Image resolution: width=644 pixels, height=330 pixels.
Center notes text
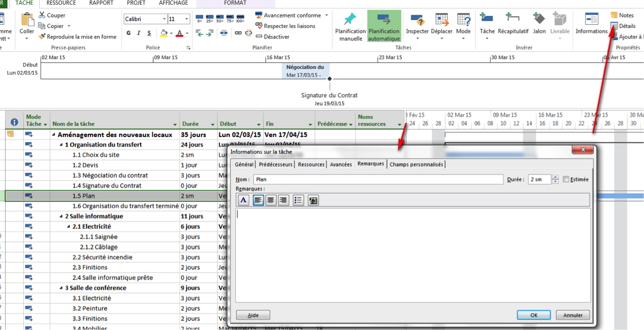(x=271, y=200)
